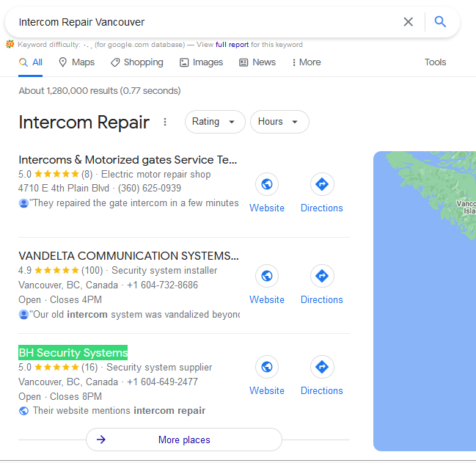This screenshot has width=476, height=463.
Task: Open VANDELTA COMMUNICATION SYSTEMS listing
Action: coord(128,255)
